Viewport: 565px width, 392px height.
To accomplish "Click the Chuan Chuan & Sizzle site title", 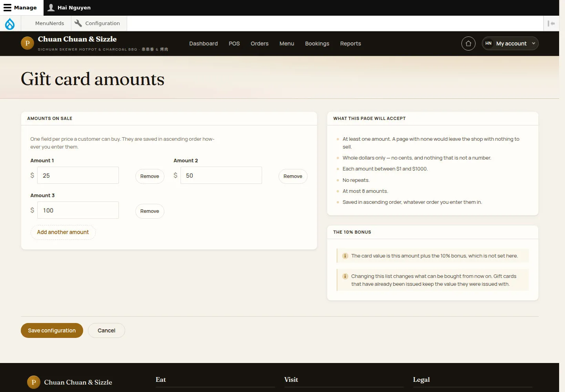I will click(x=77, y=39).
